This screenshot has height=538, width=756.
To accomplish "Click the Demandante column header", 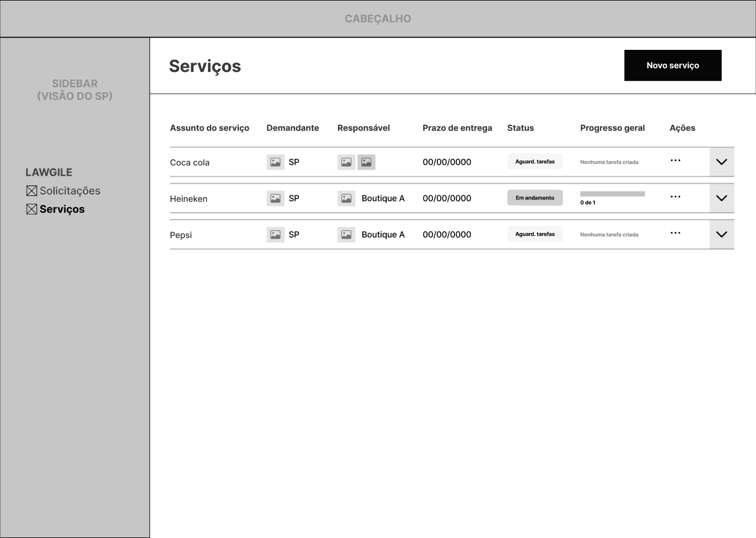I will click(293, 128).
